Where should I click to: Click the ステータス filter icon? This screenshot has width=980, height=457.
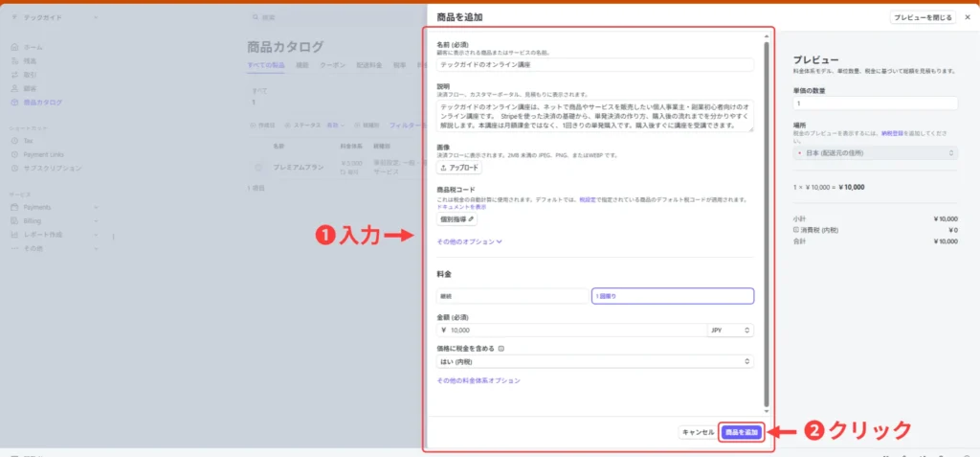pyautogui.click(x=289, y=126)
